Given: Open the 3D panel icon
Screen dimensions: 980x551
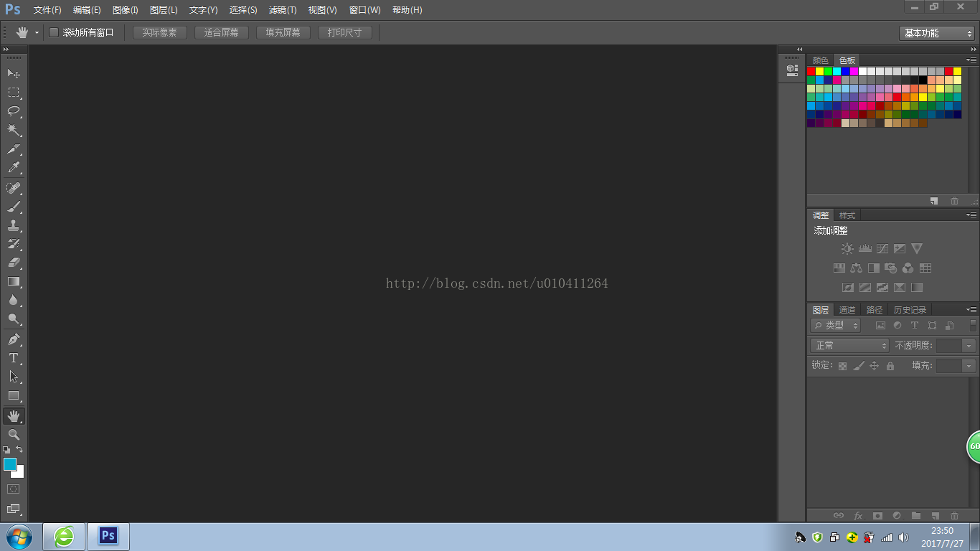Looking at the screenshot, I should (x=791, y=70).
